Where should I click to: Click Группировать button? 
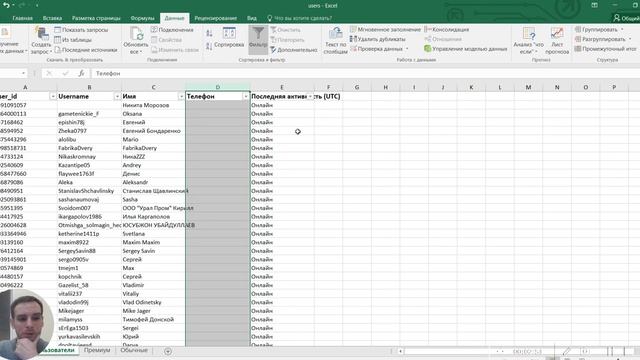pos(596,29)
